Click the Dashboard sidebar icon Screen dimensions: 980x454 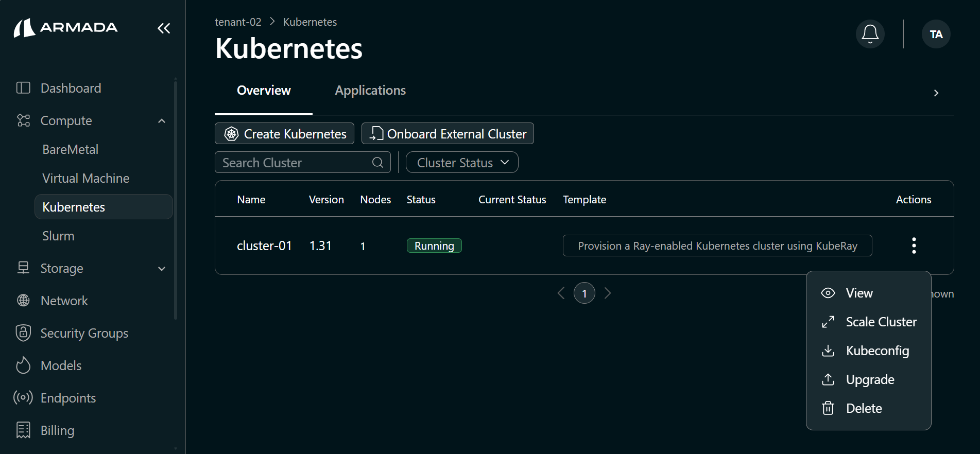pos(23,88)
